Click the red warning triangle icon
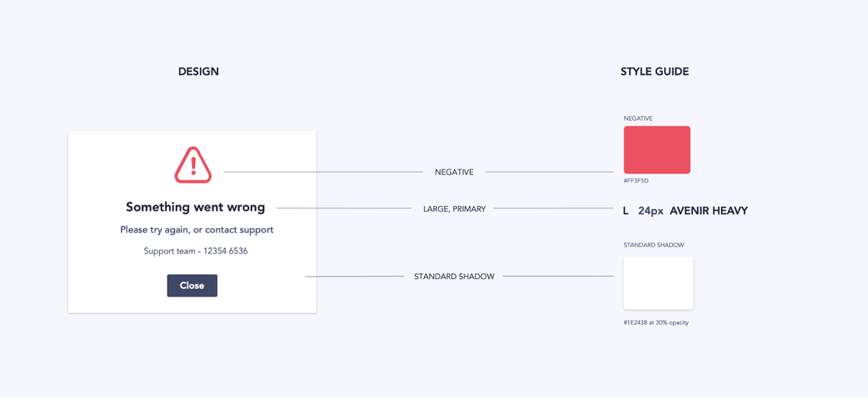Image resolution: width=868 pixels, height=397 pixels. (x=193, y=165)
